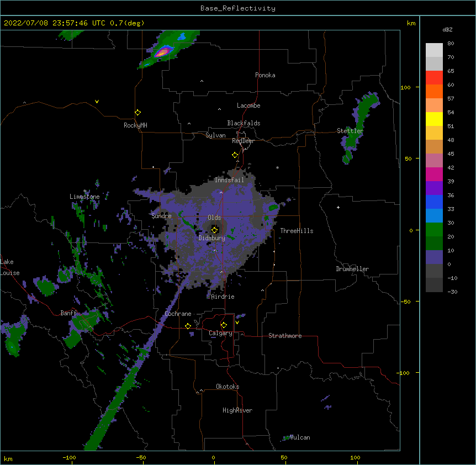Pick the dark blue 33–36 dBZ legend swatch
Viewport: 476px width, 465px height.
coord(434,202)
